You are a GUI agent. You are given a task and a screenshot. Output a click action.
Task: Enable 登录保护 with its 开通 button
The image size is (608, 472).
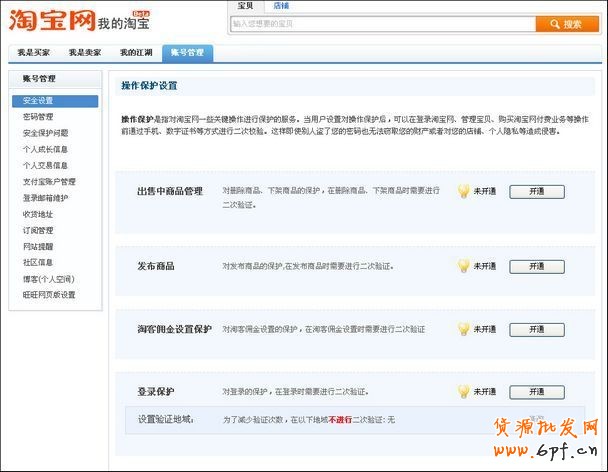536,392
